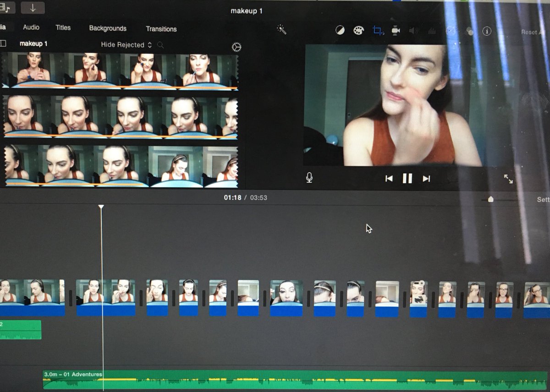Pause playback in the viewer
The image size is (550, 392).
click(x=407, y=179)
